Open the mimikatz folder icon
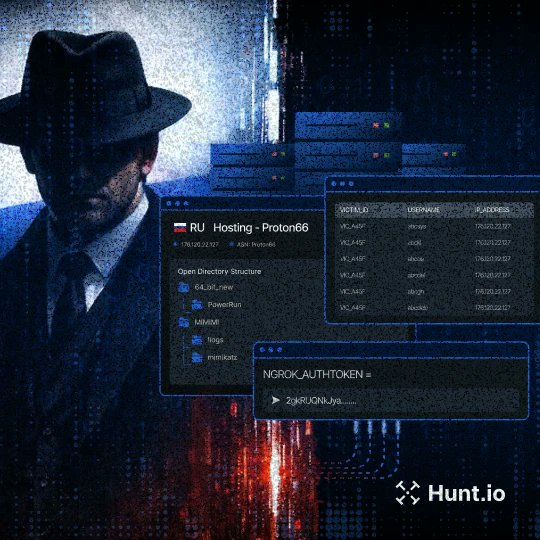Screen dimensions: 540x540 coord(197,357)
